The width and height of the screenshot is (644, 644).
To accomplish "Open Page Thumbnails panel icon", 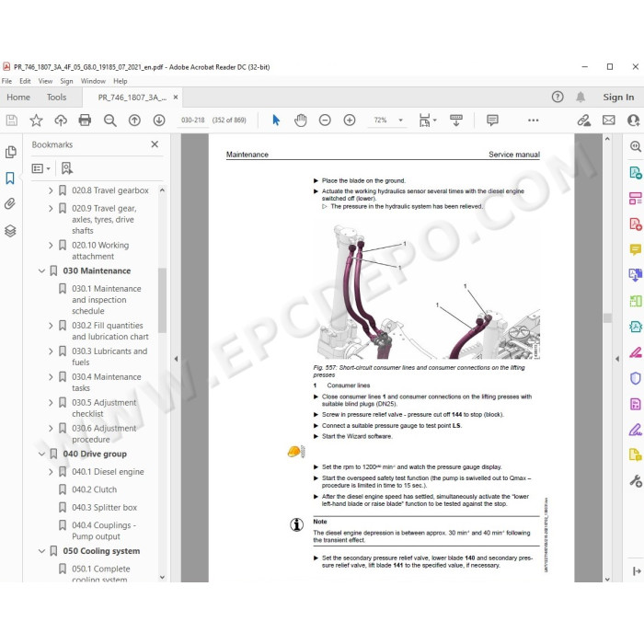I will coord(11,152).
